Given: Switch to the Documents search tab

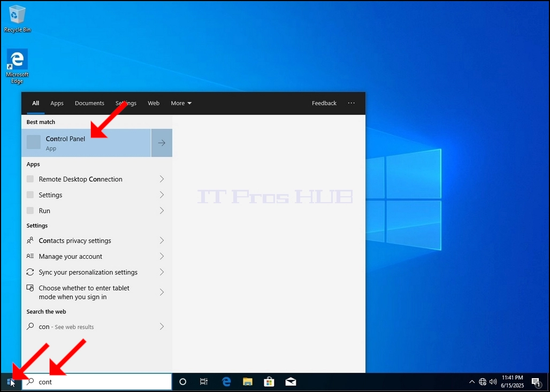Looking at the screenshot, I should coord(89,103).
